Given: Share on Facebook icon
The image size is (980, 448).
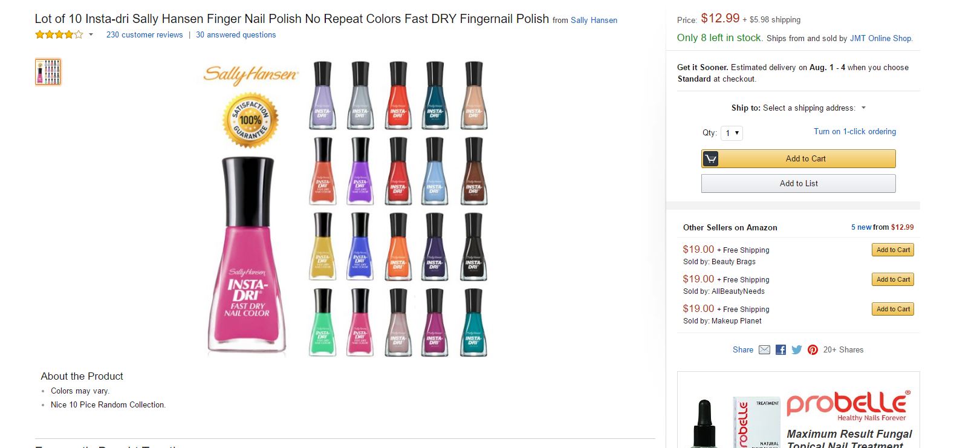Looking at the screenshot, I should click(780, 350).
